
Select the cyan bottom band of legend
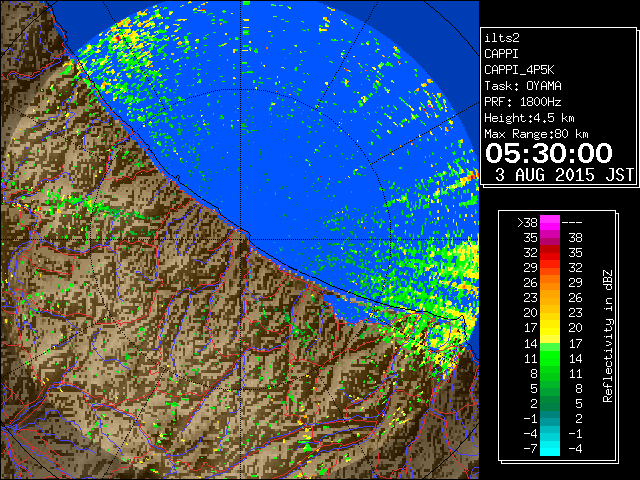point(550,448)
